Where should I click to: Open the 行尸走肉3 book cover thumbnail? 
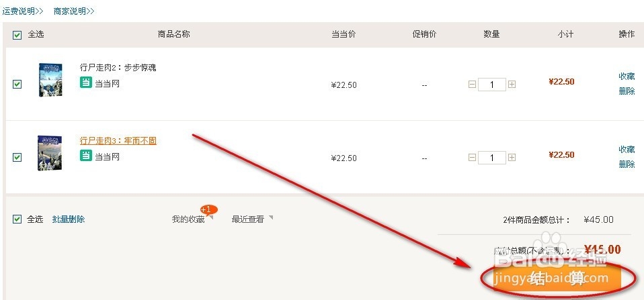coord(50,153)
